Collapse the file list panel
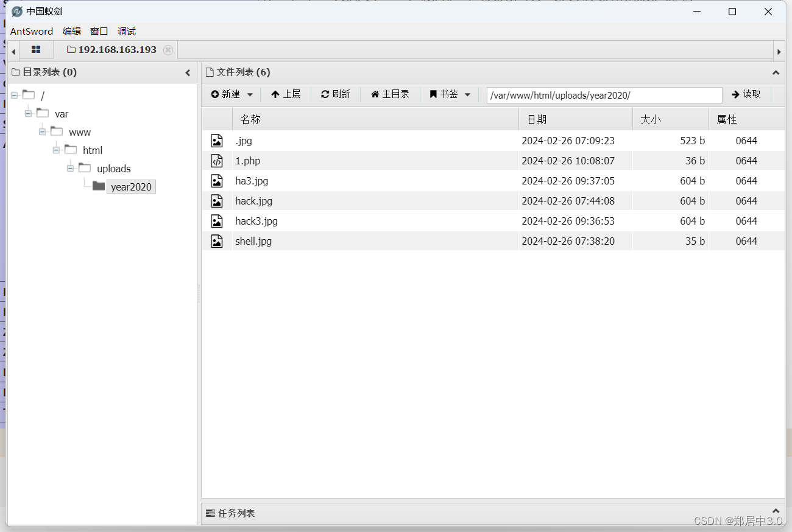The height and width of the screenshot is (532, 792). (776, 72)
